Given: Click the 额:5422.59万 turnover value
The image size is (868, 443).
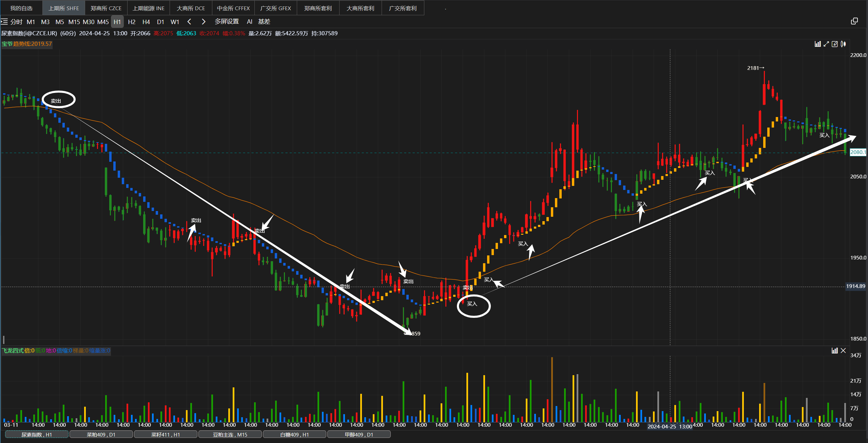Looking at the screenshot, I should [291, 33].
